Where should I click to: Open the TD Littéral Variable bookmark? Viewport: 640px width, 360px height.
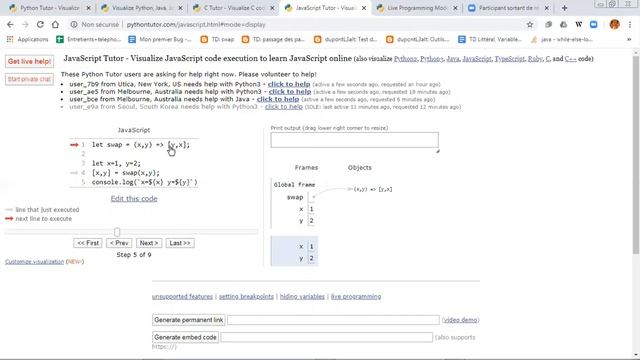pyautogui.click(x=490, y=40)
